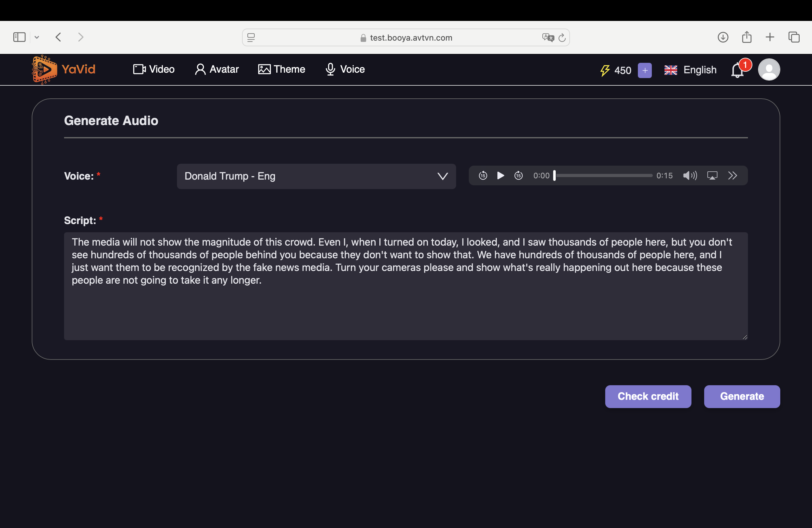This screenshot has width=812, height=528.
Task: Click the Check credit button
Action: [648, 396]
